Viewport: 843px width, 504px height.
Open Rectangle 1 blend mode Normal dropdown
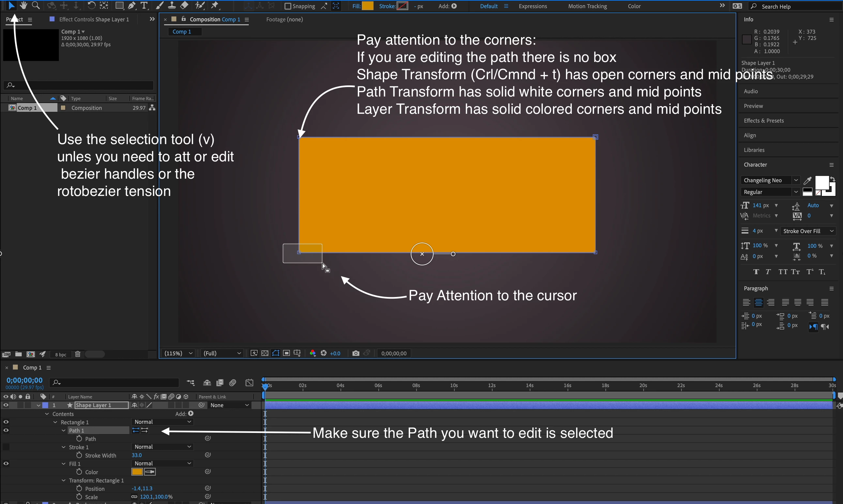(x=162, y=422)
